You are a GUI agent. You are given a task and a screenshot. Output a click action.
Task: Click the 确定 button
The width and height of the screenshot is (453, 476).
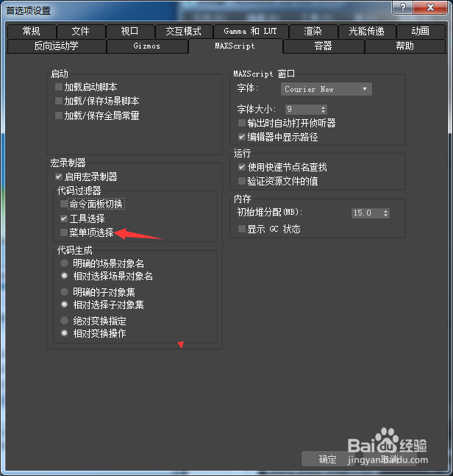[x=328, y=458]
